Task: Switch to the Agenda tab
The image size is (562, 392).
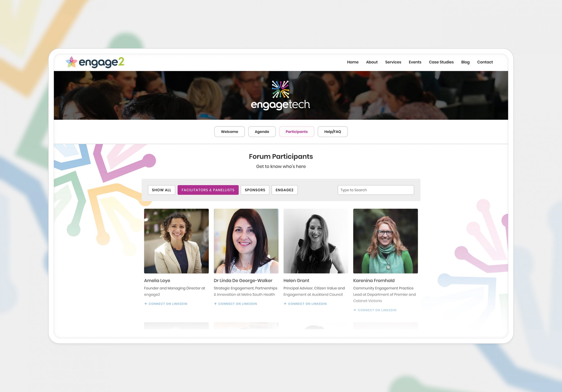Action: tap(262, 132)
